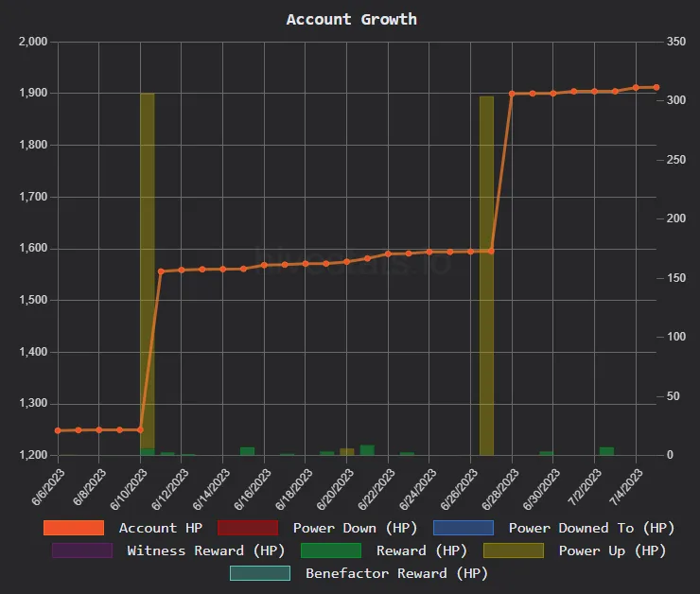Toggle the Power Up (HP) legend swatch
This screenshot has width=700, height=594.
(x=514, y=550)
